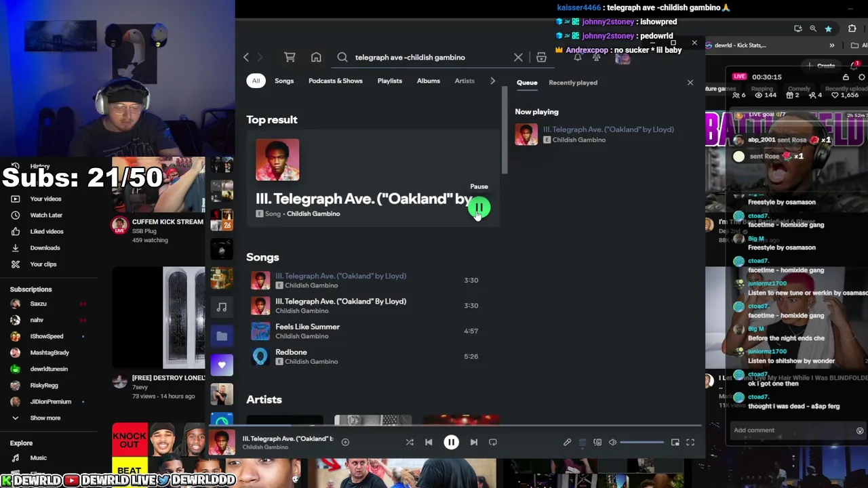Select the Songs filter chip
Image resolution: width=868 pixels, height=488 pixels.
coord(284,81)
